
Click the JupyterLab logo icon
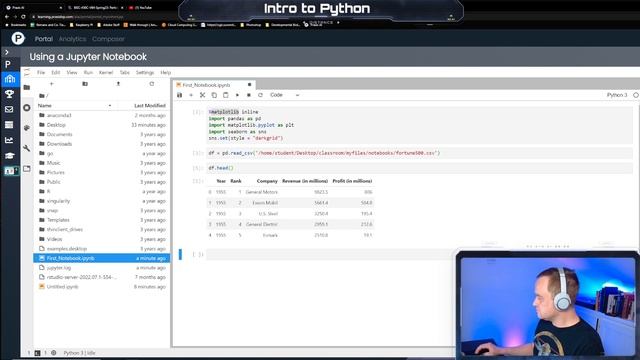click(27, 72)
